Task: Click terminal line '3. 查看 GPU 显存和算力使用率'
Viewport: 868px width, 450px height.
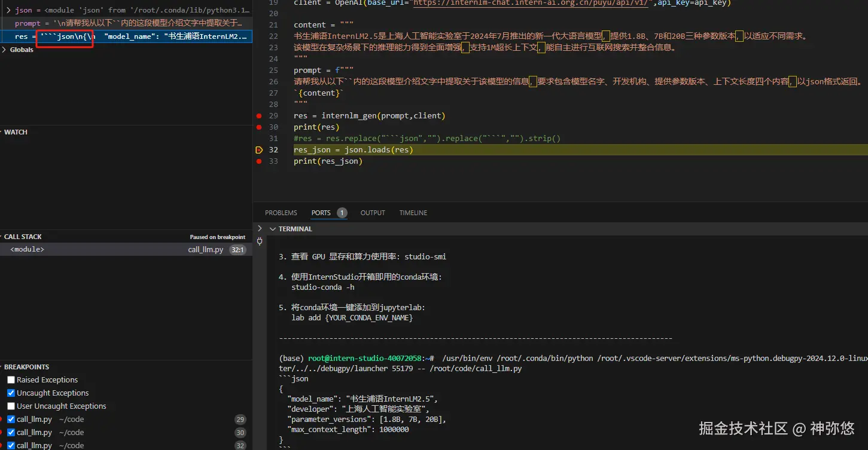Action: pos(363,257)
